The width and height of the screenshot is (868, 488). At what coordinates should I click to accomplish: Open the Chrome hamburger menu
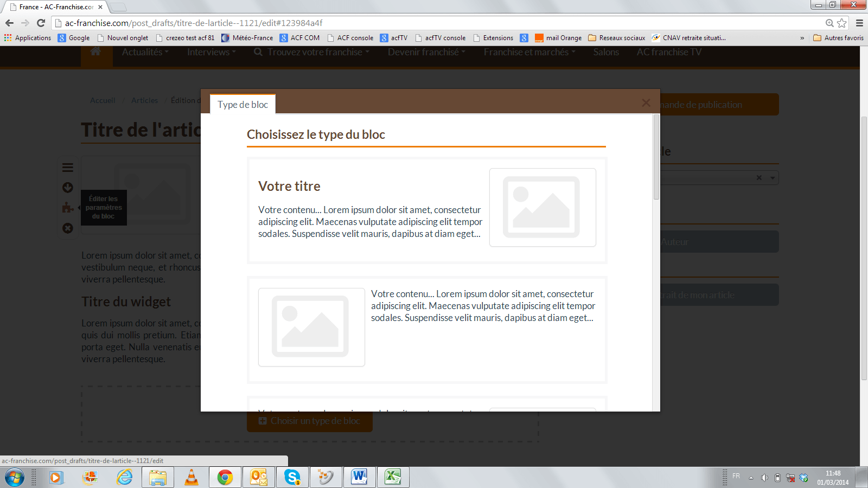point(859,23)
